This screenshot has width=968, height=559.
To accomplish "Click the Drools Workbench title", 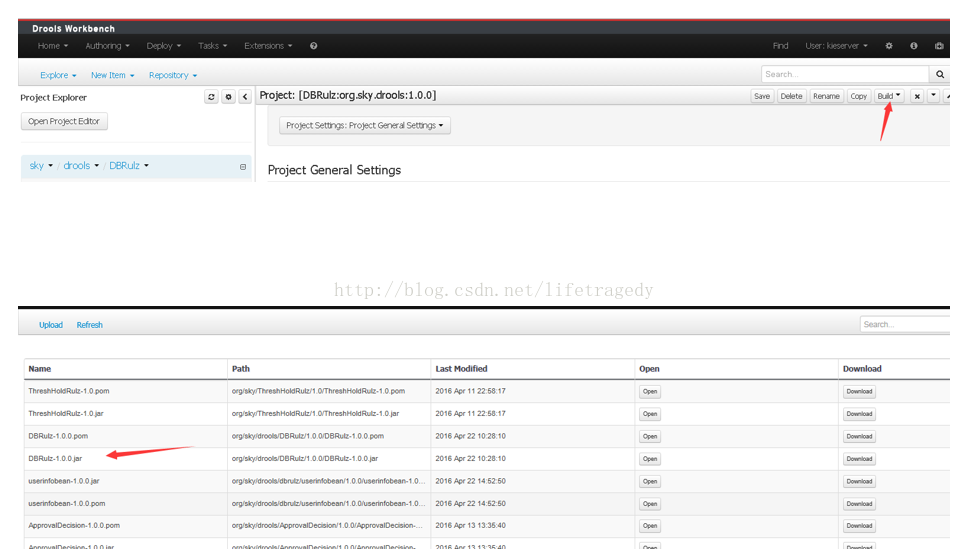I will [73, 28].
